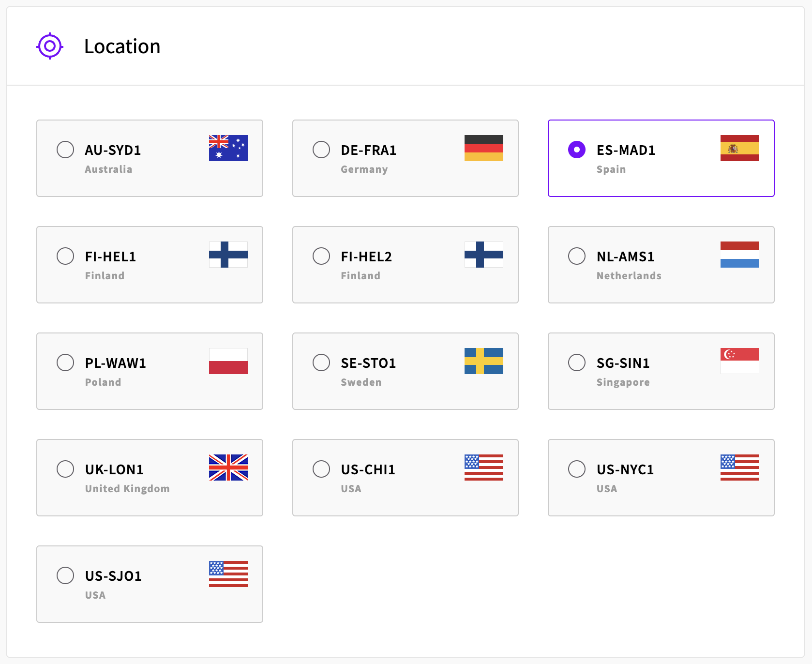Choose the FI-HEL1 radio button

click(65, 256)
